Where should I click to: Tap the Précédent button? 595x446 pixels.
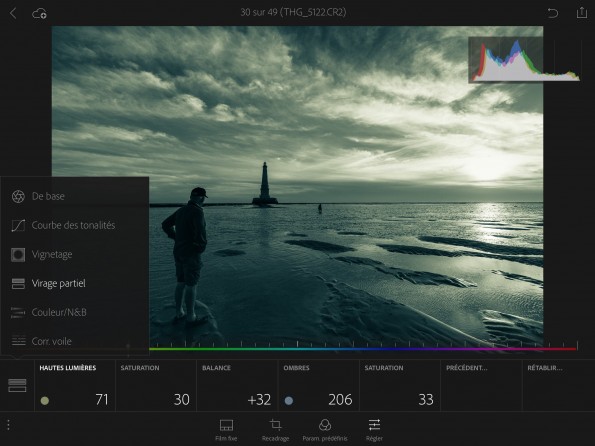click(481, 385)
